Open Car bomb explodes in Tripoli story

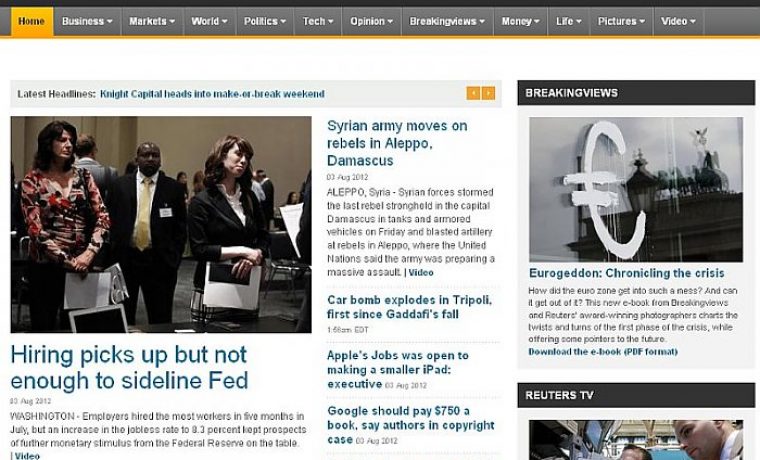point(409,307)
